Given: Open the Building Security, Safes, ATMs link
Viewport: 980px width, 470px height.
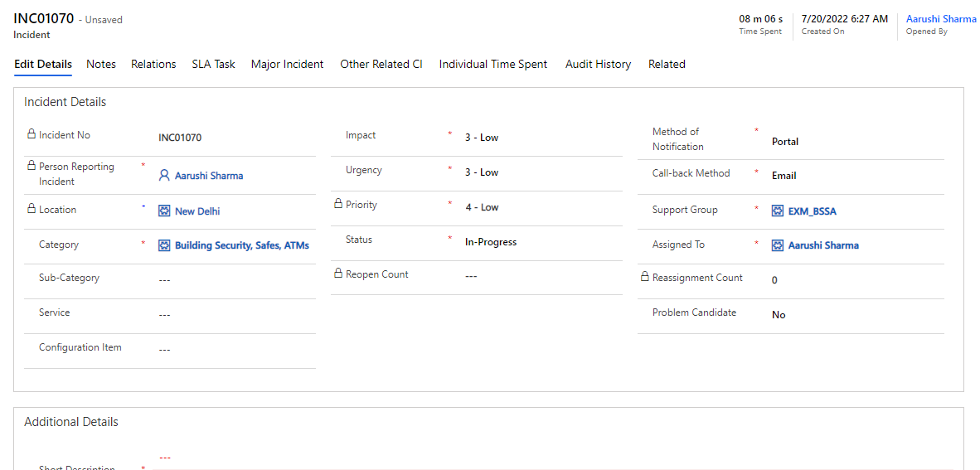Looking at the screenshot, I should 241,246.
